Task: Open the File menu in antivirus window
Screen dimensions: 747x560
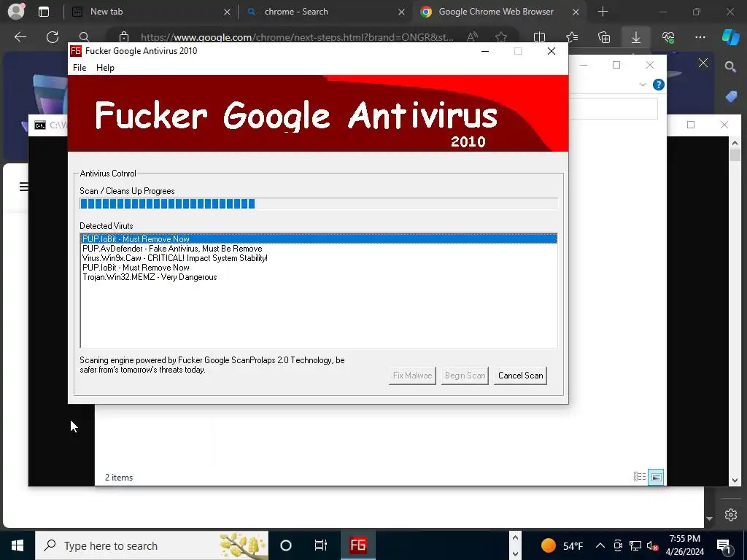Action: coord(80,68)
